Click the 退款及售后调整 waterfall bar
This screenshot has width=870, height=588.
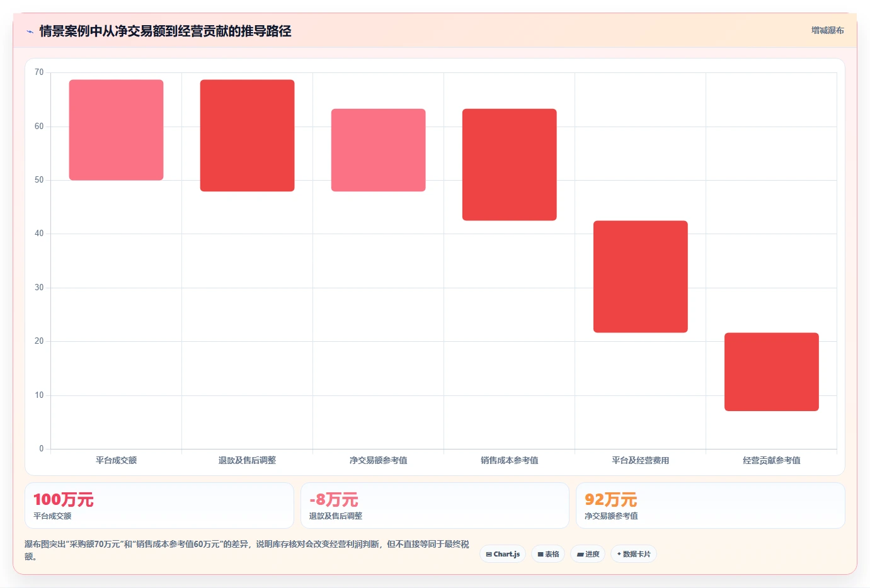pos(248,135)
